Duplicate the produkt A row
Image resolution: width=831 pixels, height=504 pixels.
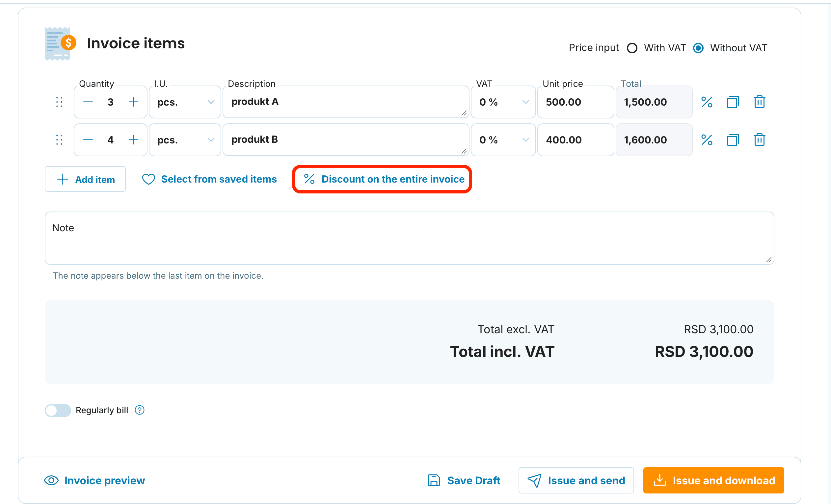pyautogui.click(x=733, y=102)
